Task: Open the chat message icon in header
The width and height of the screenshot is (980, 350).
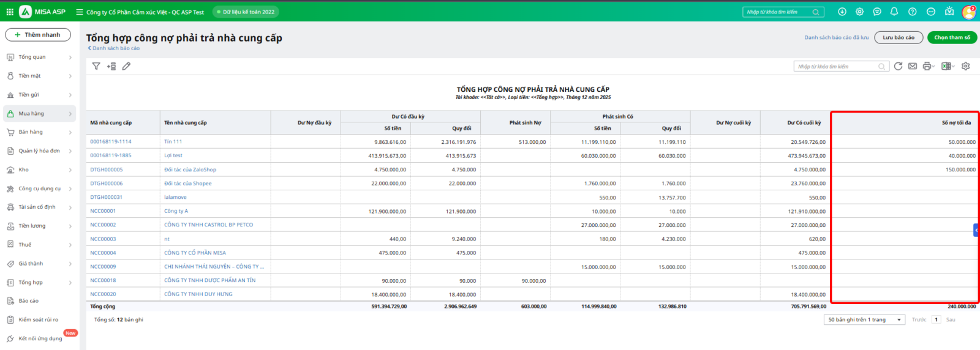Action: coord(877,12)
